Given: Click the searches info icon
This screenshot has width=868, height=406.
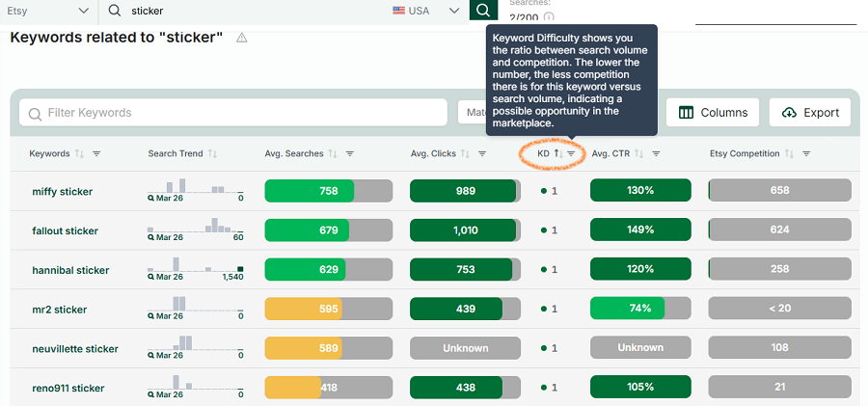Looking at the screenshot, I should point(549,16).
